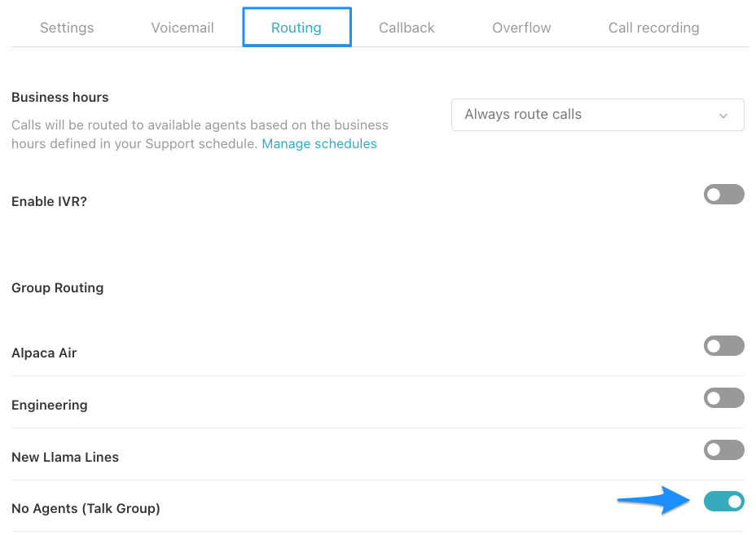Click the No Agents (Talk Group) label
The height and width of the screenshot is (535, 756).
[x=86, y=508]
